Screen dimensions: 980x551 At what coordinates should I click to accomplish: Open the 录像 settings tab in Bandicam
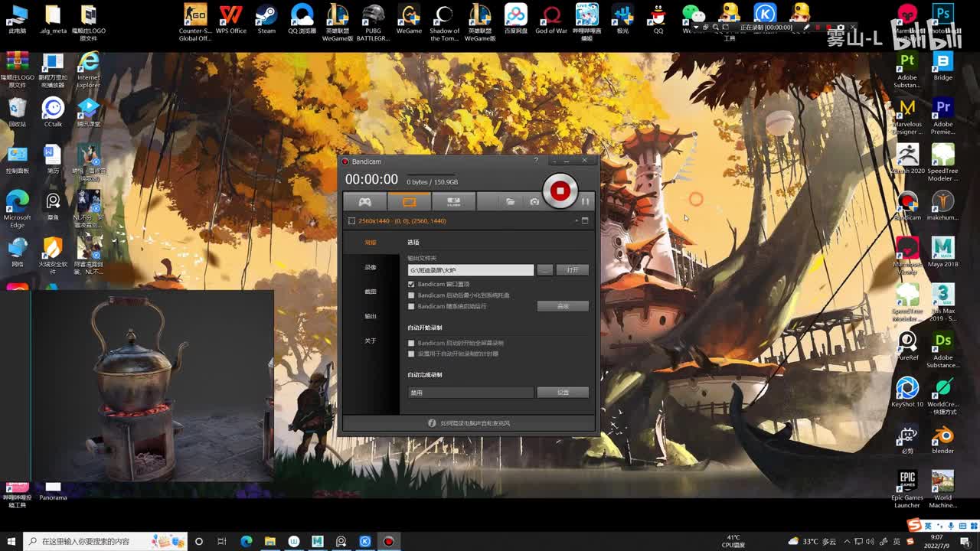point(371,267)
